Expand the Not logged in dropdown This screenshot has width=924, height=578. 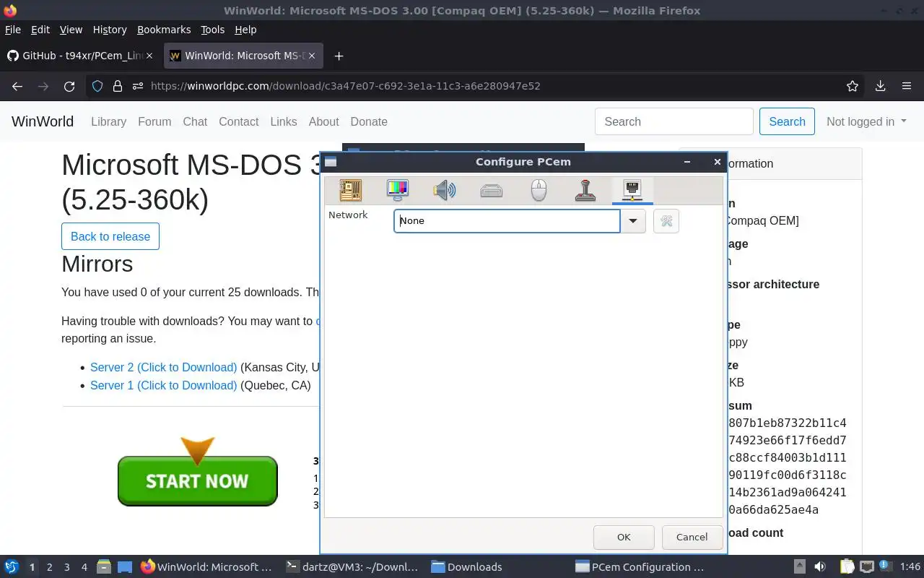866,121
